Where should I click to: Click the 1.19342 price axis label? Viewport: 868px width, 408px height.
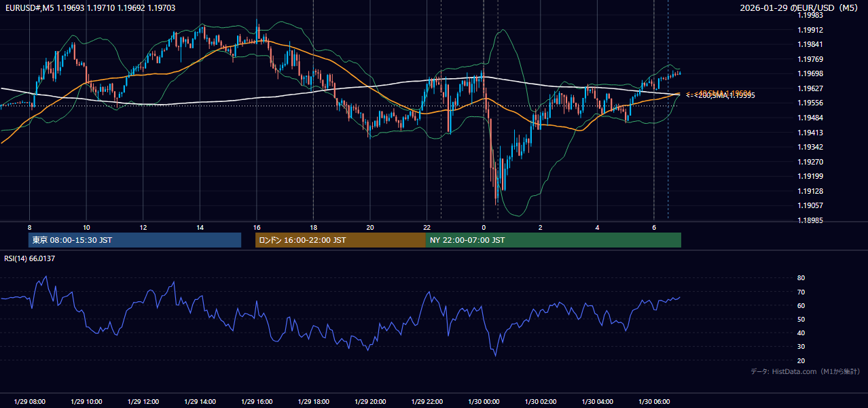tap(810, 147)
